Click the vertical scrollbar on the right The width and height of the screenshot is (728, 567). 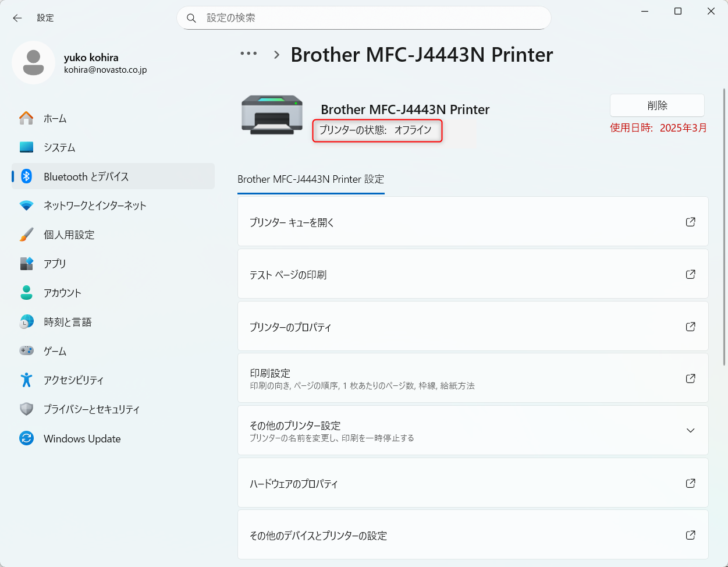click(724, 227)
